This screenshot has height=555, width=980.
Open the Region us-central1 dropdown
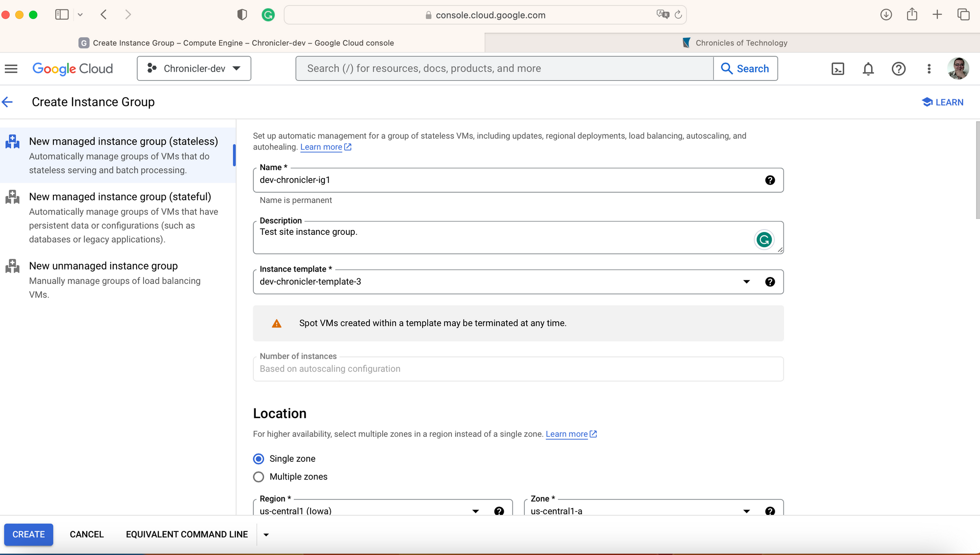click(x=475, y=511)
